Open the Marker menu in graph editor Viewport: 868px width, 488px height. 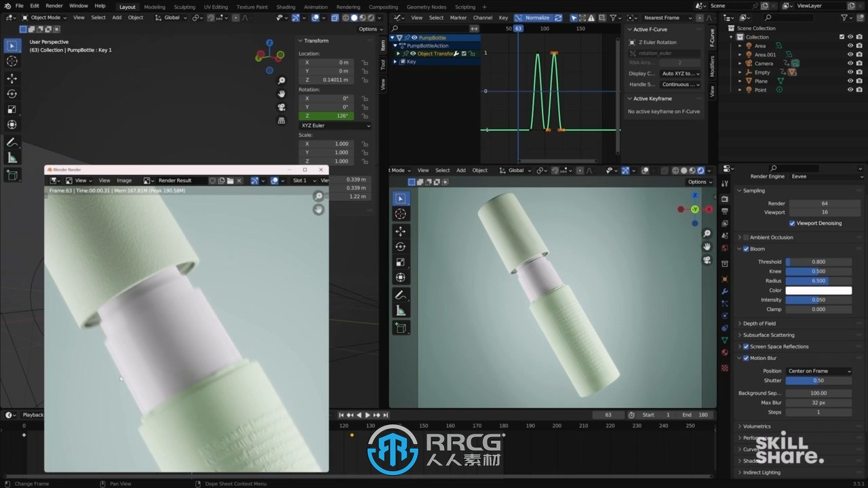point(458,18)
